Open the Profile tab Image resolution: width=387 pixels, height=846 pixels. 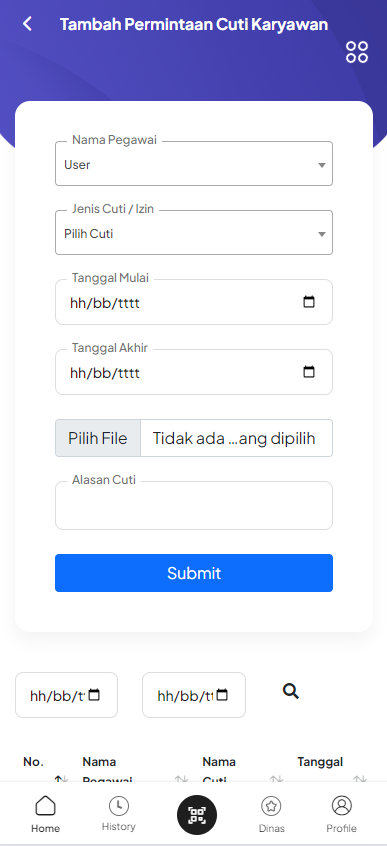342,815
